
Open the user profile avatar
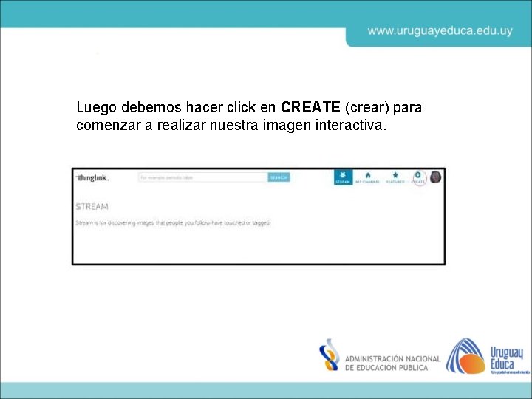click(x=436, y=177)
